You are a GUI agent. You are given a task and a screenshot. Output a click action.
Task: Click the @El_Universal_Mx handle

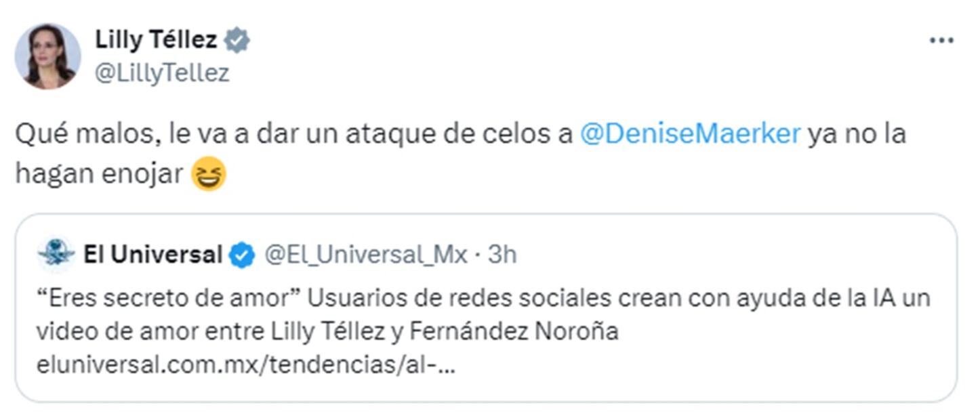click(x=365, y=255)
